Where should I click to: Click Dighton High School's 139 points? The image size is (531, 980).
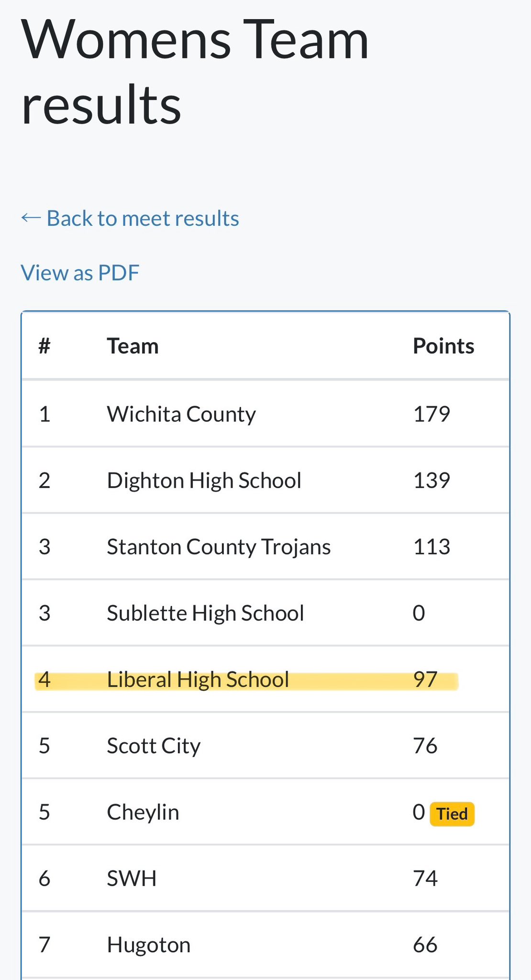click(x=431, y=480)
